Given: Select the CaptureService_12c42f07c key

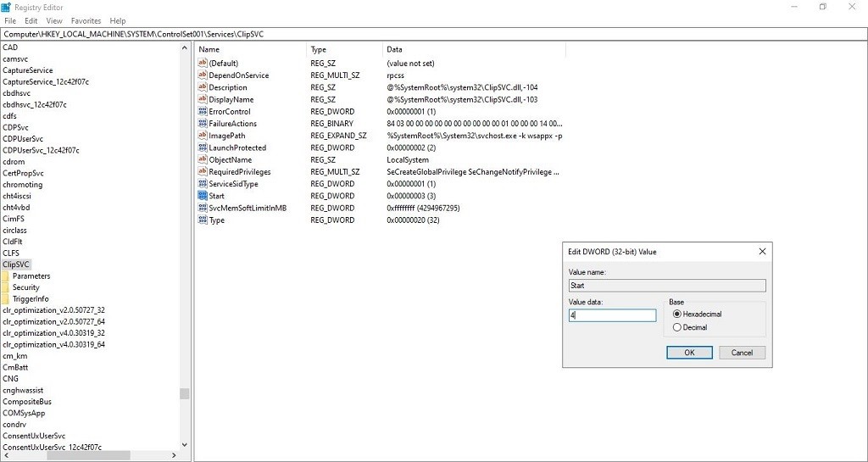Looking at the screenshot, I should pos(46,82).
